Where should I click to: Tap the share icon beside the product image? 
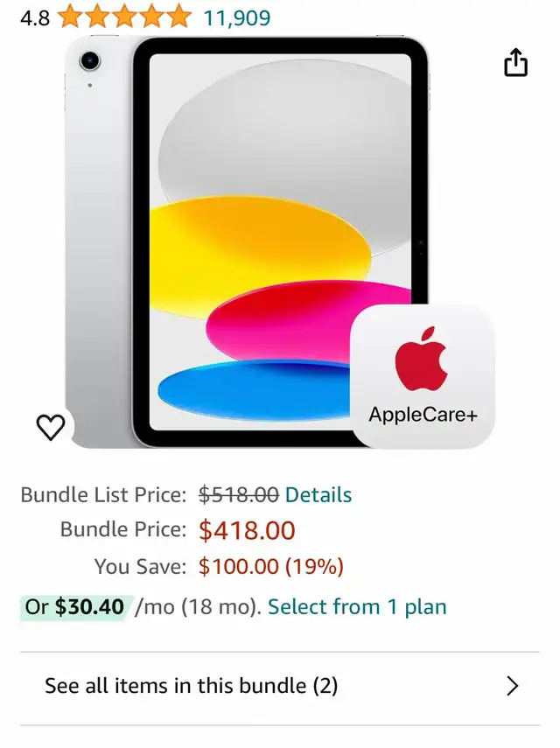515,62
